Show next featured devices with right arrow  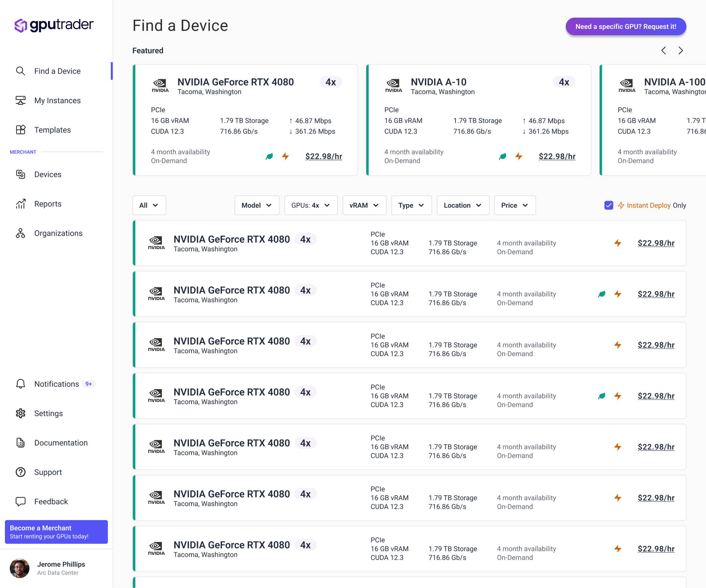point(680,51)
